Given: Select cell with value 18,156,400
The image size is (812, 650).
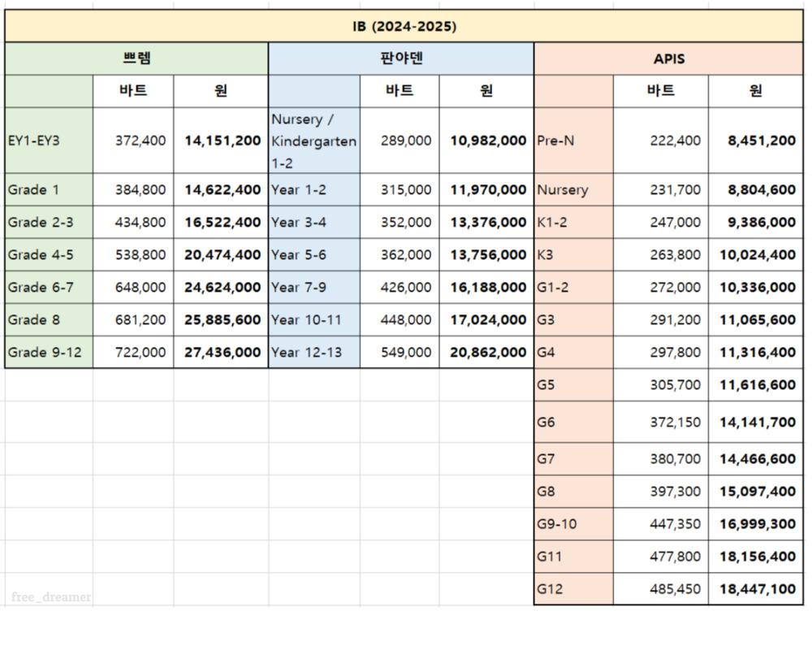Looking at the screenshot, I should 755,557.
